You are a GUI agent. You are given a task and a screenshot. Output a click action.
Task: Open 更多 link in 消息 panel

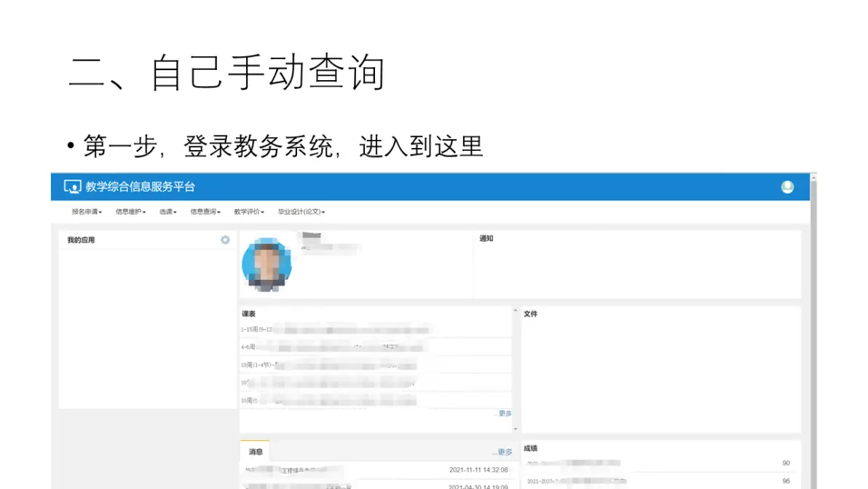click(502, 452)
